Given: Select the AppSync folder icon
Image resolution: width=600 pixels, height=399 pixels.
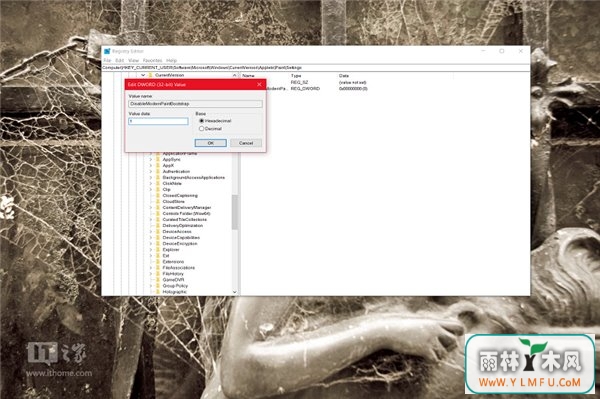Looking at the screenshot, I should pyautogui.click(x=158, y=160).
